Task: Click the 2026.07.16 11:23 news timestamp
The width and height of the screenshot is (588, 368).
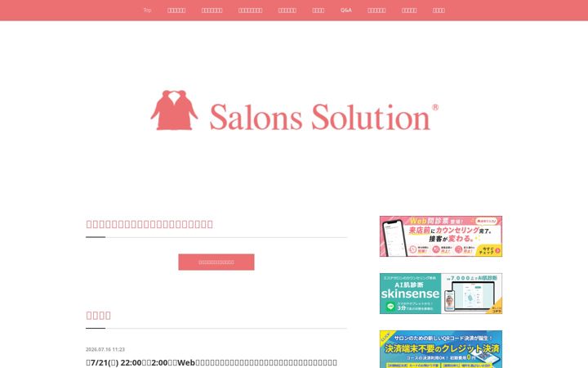Action: click(x=105, y=349)
